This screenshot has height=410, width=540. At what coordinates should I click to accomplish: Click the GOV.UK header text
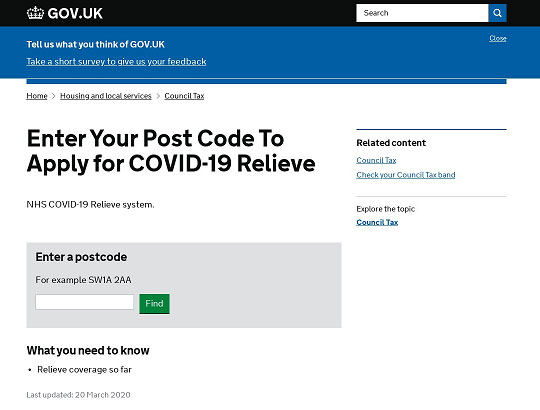(x=75, y=13)
